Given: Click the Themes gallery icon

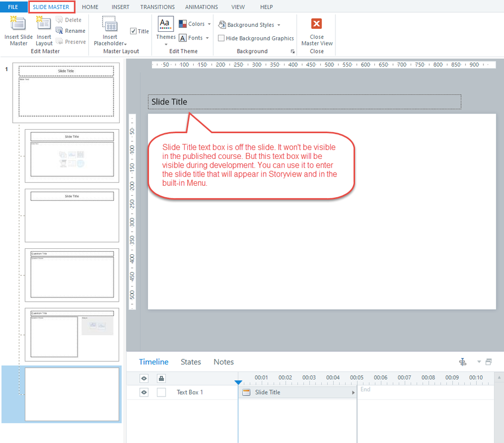Looking at the screenshot, I should (x=165, y=24).
